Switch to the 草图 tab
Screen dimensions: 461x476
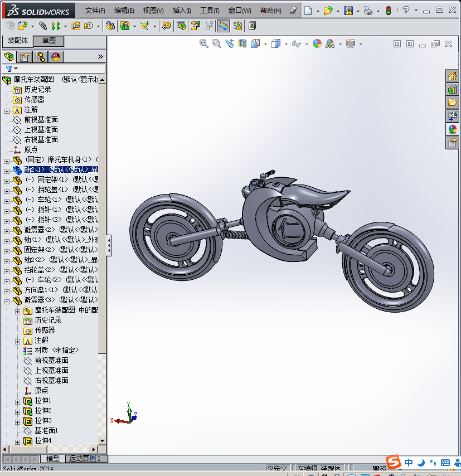[49, 41]
